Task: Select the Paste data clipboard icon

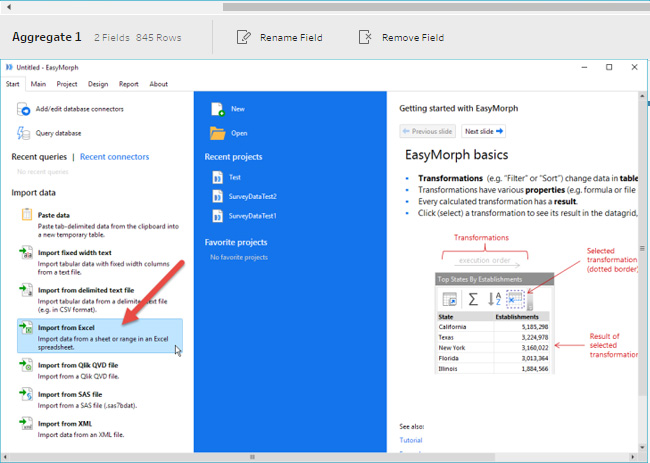Action: [x=27, y=214]
